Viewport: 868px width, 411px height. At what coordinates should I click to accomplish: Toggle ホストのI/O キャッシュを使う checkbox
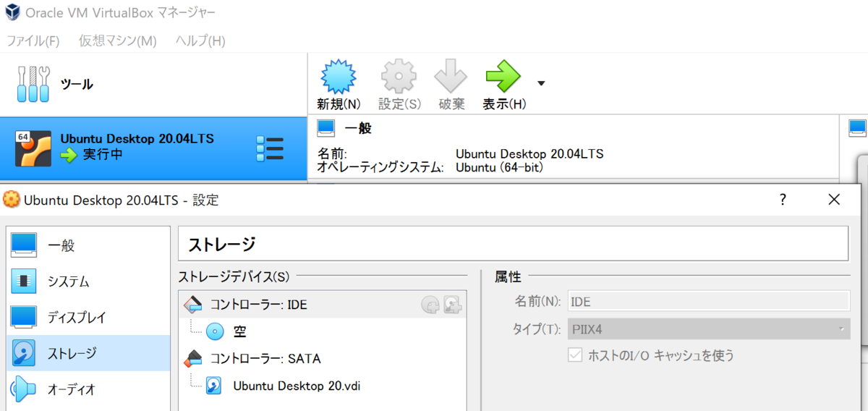click(576, 355)
